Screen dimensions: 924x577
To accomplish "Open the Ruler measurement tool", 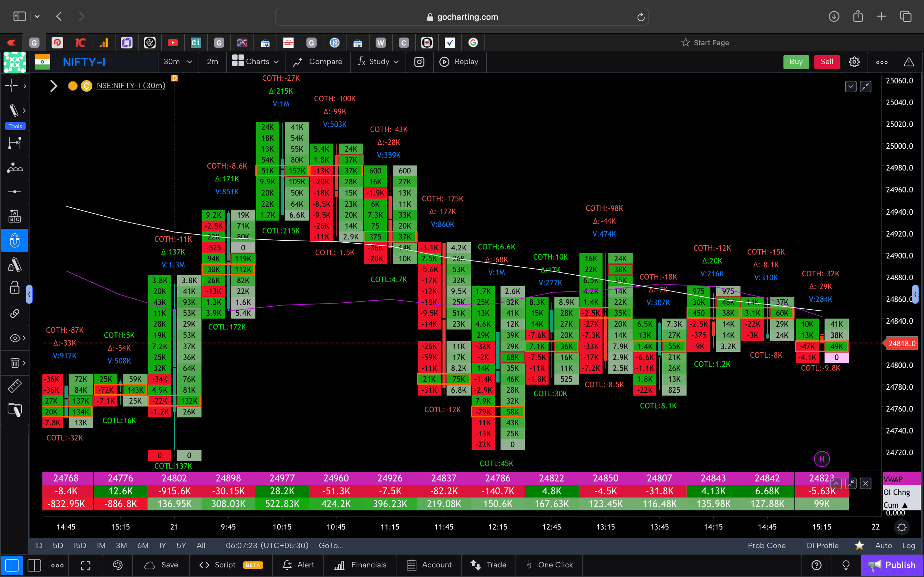I will (x=15, y=385).
